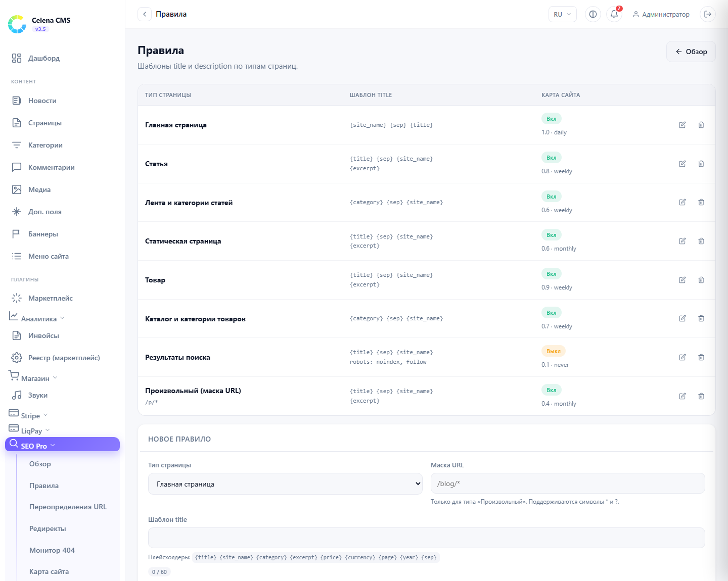Edit the Произвольный (маска URL) rule
The image size is (728, 581).
coord(682,396)
